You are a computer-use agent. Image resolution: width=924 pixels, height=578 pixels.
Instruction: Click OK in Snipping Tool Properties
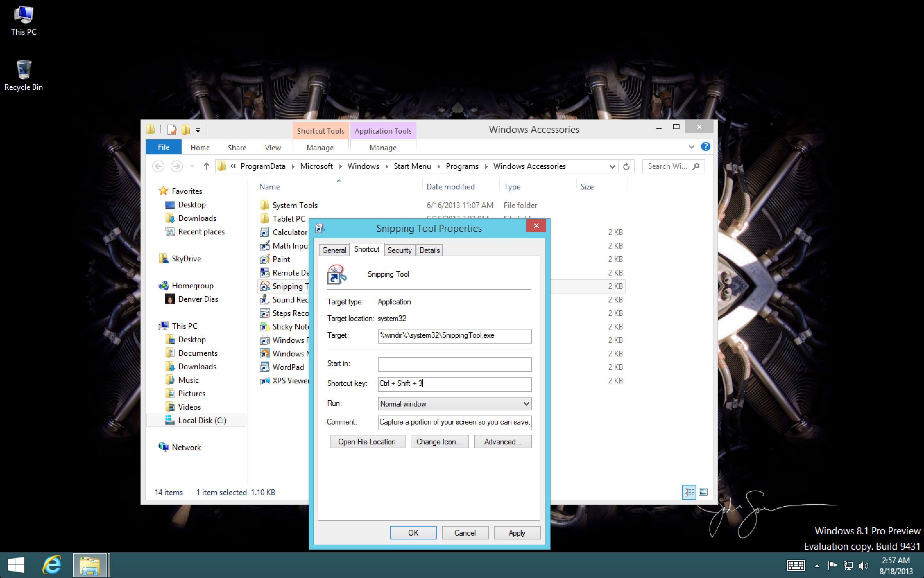413,532
